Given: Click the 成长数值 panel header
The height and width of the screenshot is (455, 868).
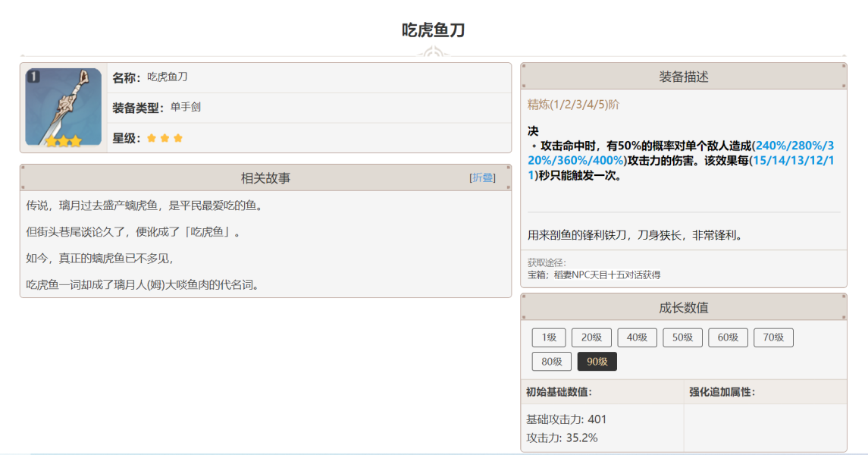Looking at the screenshot, I should pyautogui.click(x=684, y=307).
